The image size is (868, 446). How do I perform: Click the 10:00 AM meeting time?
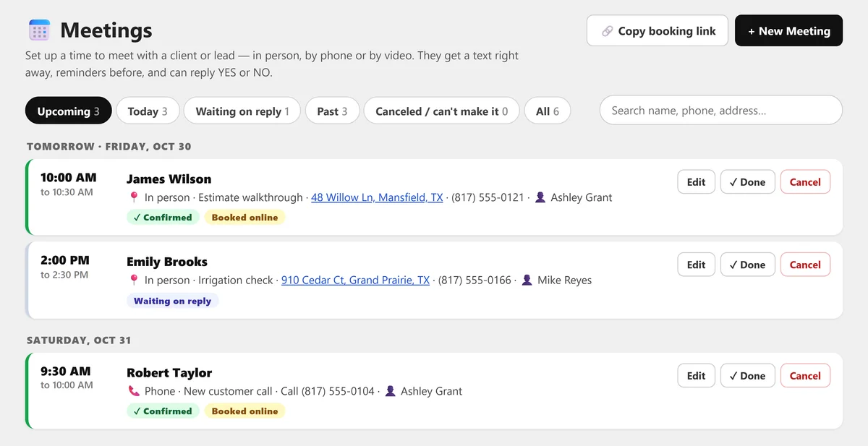coord(68,177)
